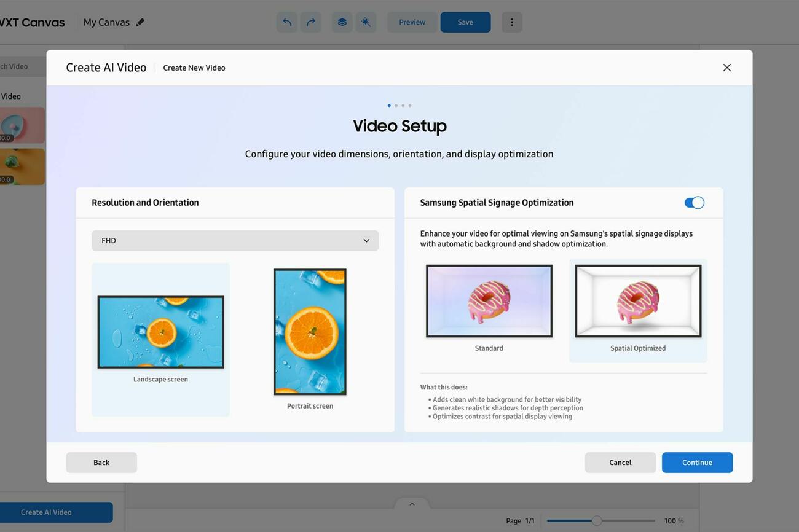
Task: Select the AI magic wand icon
Action: click(x=366, y=22)
